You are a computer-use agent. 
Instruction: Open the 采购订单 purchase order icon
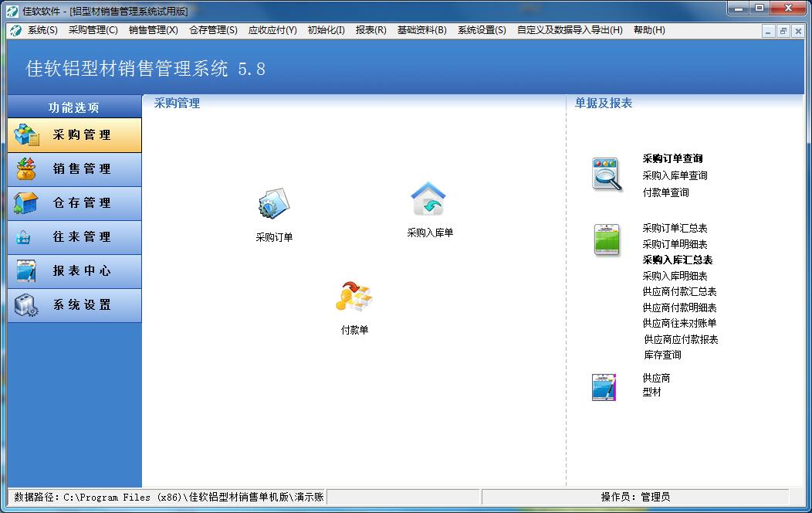click(x=274, y=204)
